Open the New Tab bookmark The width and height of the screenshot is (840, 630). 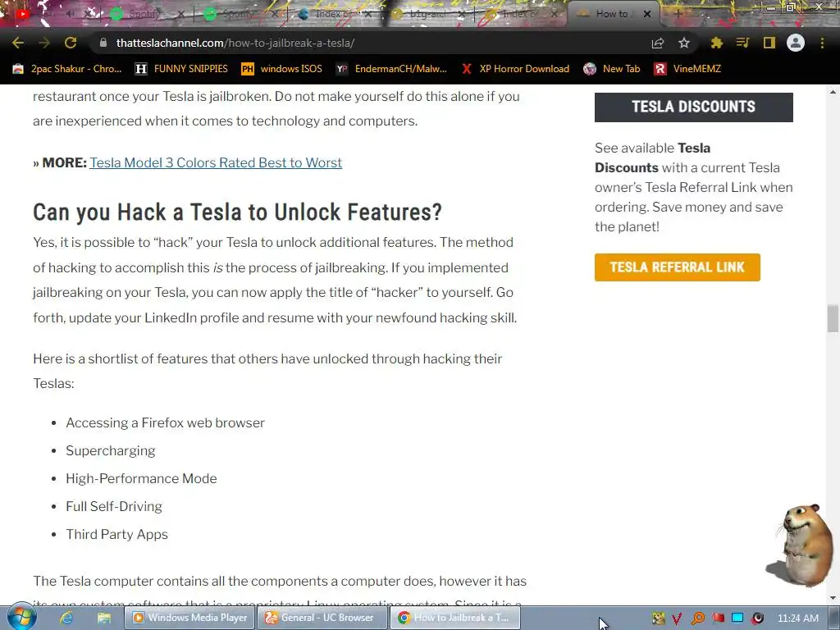click(x=612, y=69)
